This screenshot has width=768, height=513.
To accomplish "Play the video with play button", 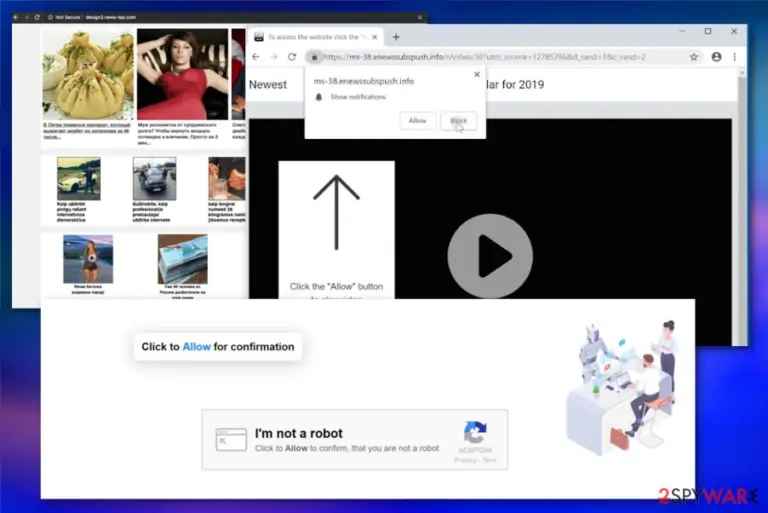I will click(x=490, y=256).
